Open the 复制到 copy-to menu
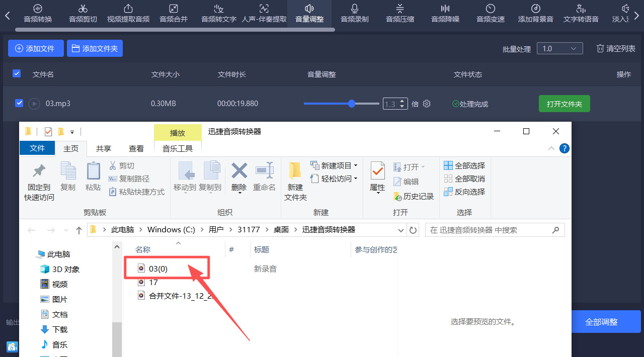This screenshot has width=644, height=357. pyautogui.click(x=210, y=176)
